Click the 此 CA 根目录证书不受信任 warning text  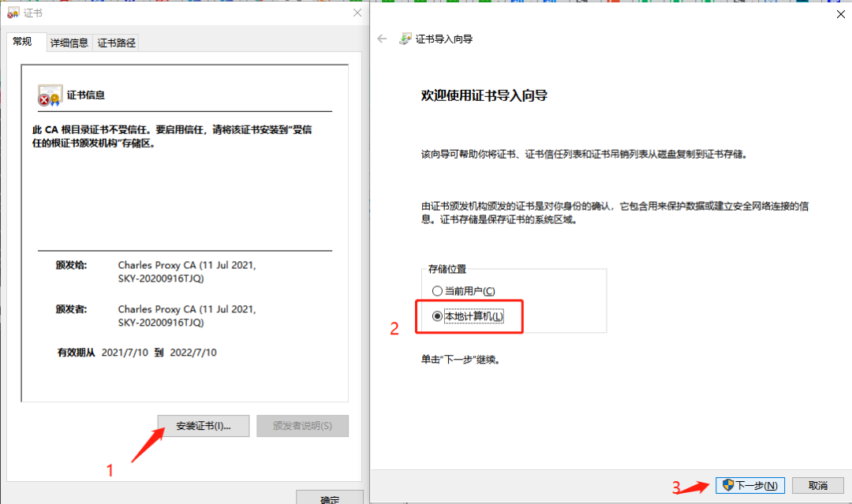click(172, 136)
